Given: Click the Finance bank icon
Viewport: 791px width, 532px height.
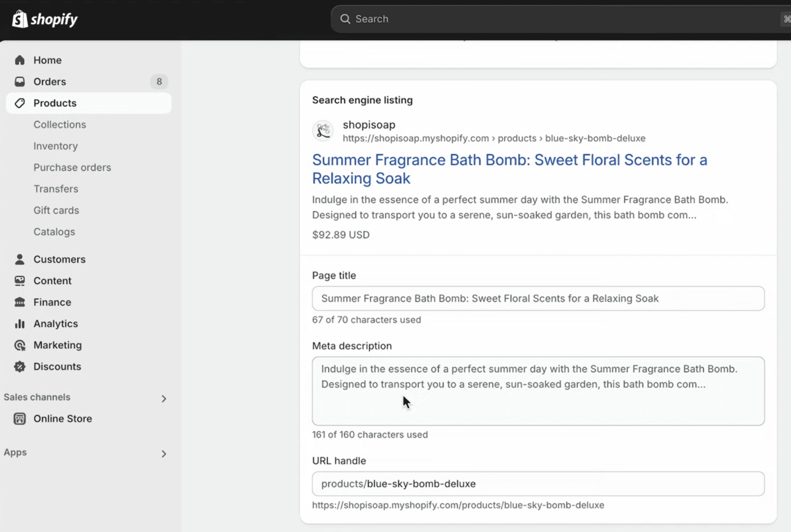Looking at the screenshot, I should 20,302.
